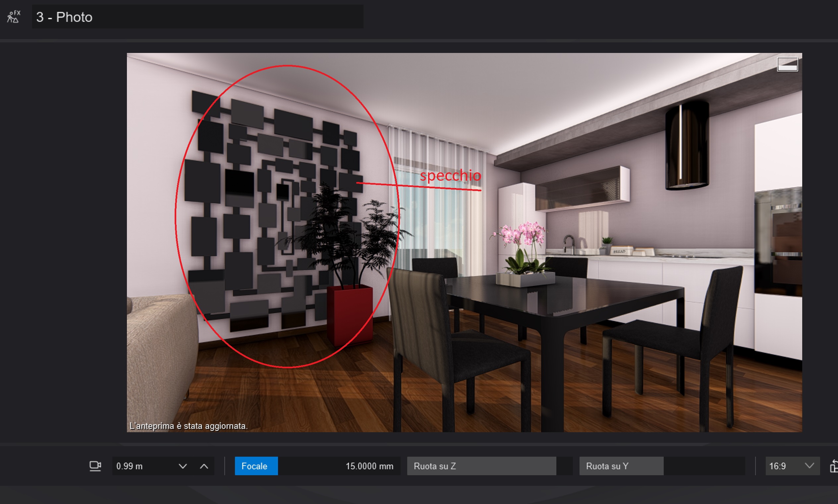This screenshot has width=838, height=504.
Task: Click the empty track right of Ruota su Y
Action: 704,466
